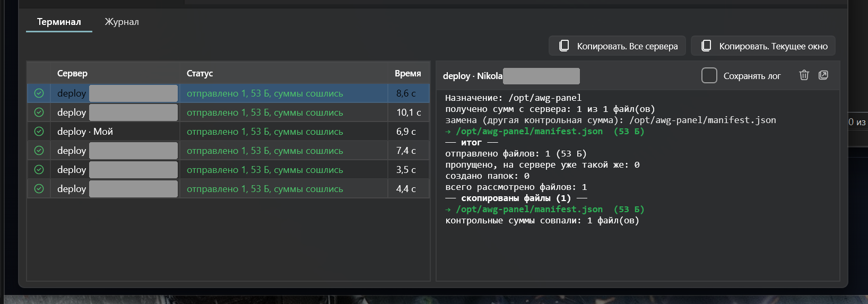This screenshot has height=304, width=868.
Task: Click log line замена (другая контрольная сумма)
Action: (611, 120)
